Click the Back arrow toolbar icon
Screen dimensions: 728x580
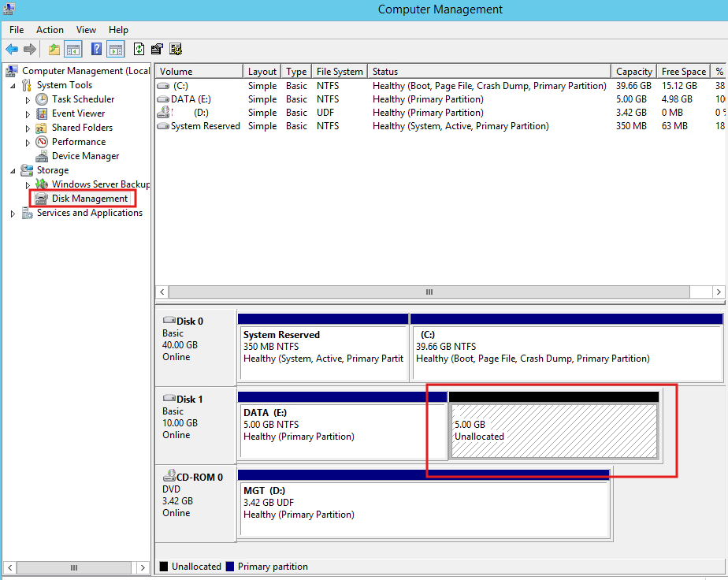(12, 49)
